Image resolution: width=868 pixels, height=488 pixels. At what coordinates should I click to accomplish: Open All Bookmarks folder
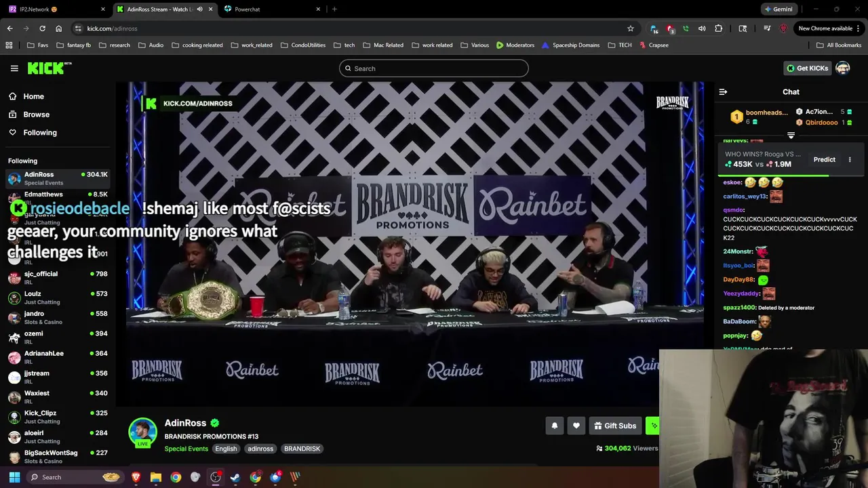838,45
